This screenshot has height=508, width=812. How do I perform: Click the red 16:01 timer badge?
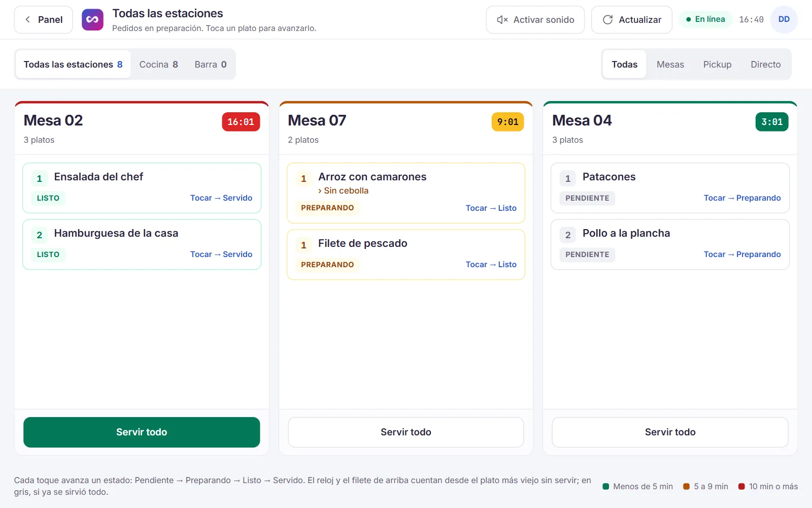241,122
